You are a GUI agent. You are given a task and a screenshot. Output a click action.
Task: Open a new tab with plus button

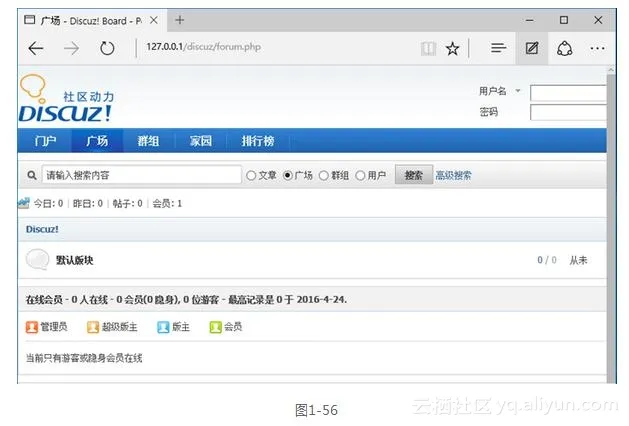point(180,20)
